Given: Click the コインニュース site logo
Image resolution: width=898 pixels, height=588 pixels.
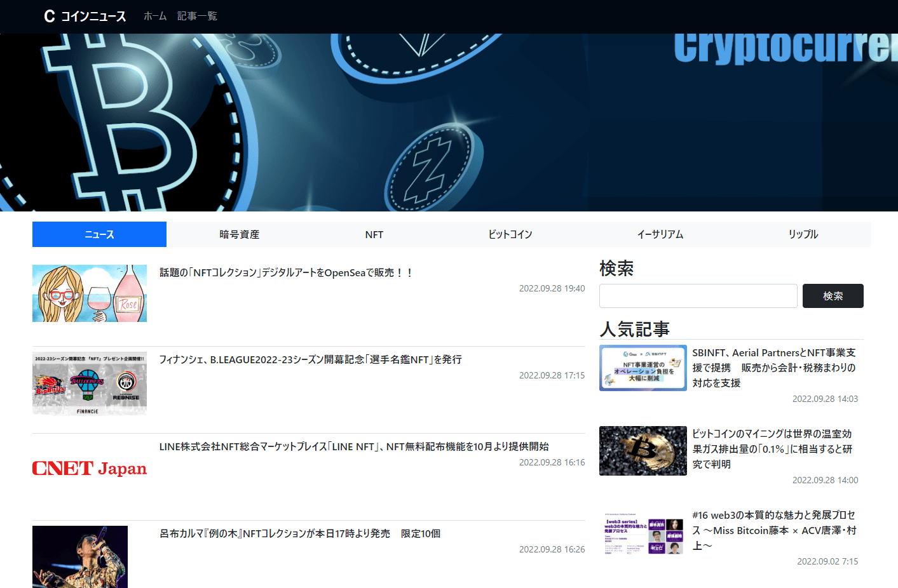Looking at the screenshot, I should pyautogui.click(x=85, y=17).
